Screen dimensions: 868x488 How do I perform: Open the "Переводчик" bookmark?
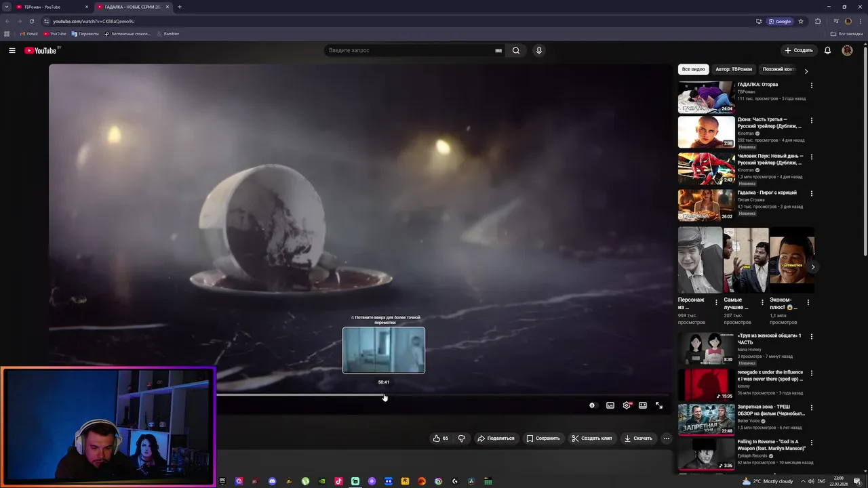pos(85,34)
